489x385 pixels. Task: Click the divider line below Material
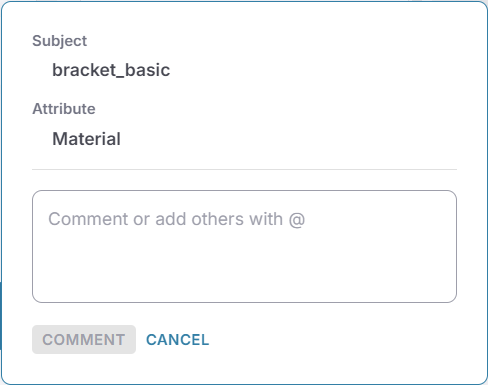[244, 169]
